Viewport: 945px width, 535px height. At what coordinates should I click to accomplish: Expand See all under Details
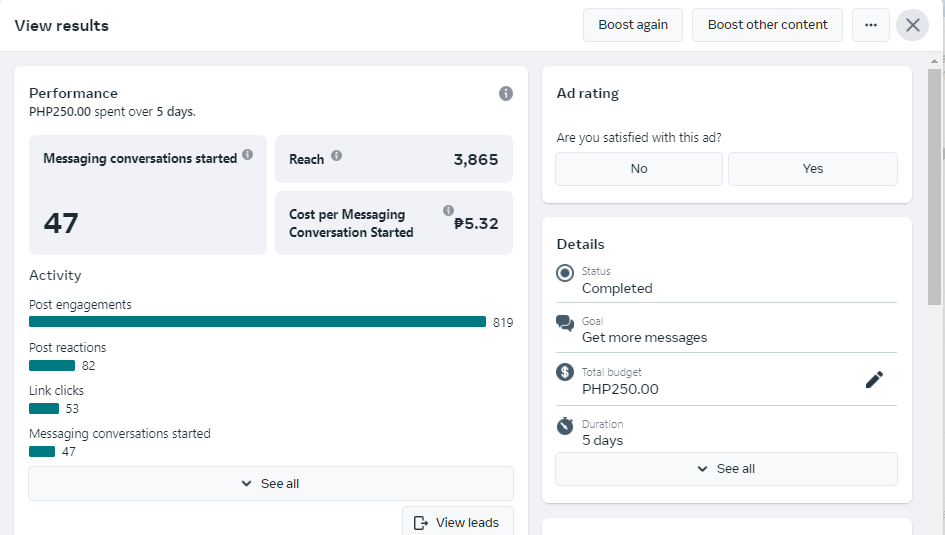click(x=726, y=469)
